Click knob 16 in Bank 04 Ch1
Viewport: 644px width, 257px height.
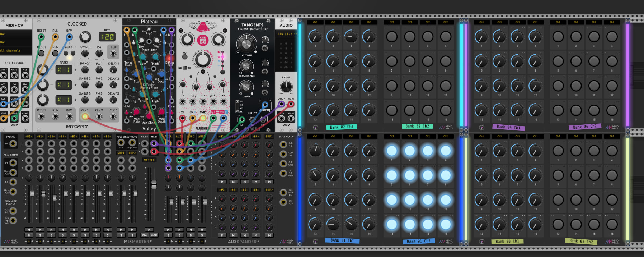coord(535,110)
